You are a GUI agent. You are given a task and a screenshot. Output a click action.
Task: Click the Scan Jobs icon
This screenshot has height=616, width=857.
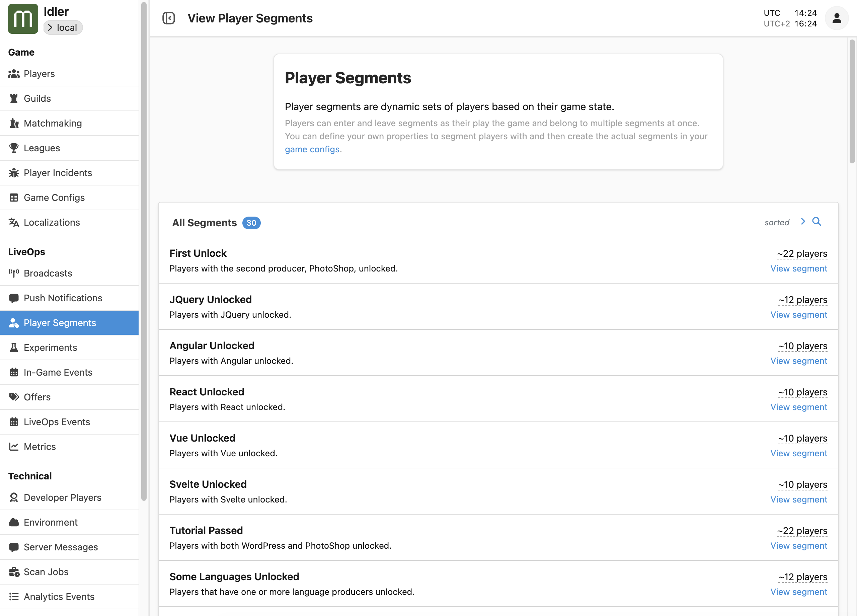tap(14, 572)
